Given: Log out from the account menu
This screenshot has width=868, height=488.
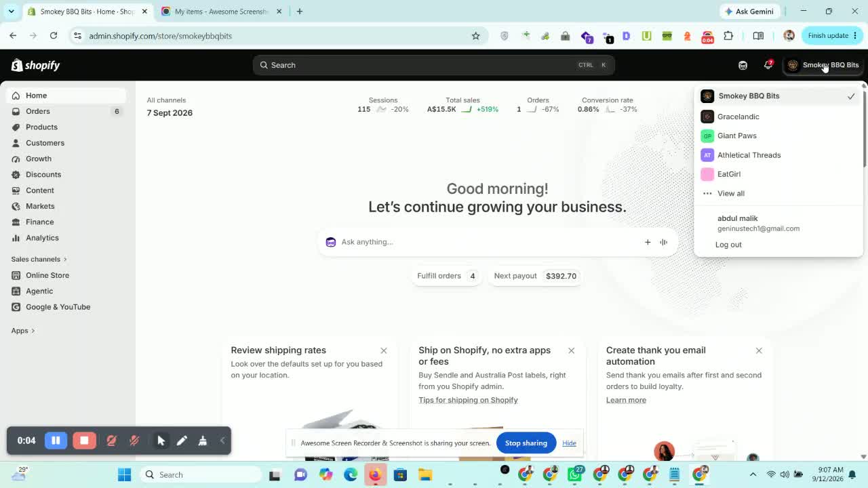Looking at the screenshot, I should (728, 245).
